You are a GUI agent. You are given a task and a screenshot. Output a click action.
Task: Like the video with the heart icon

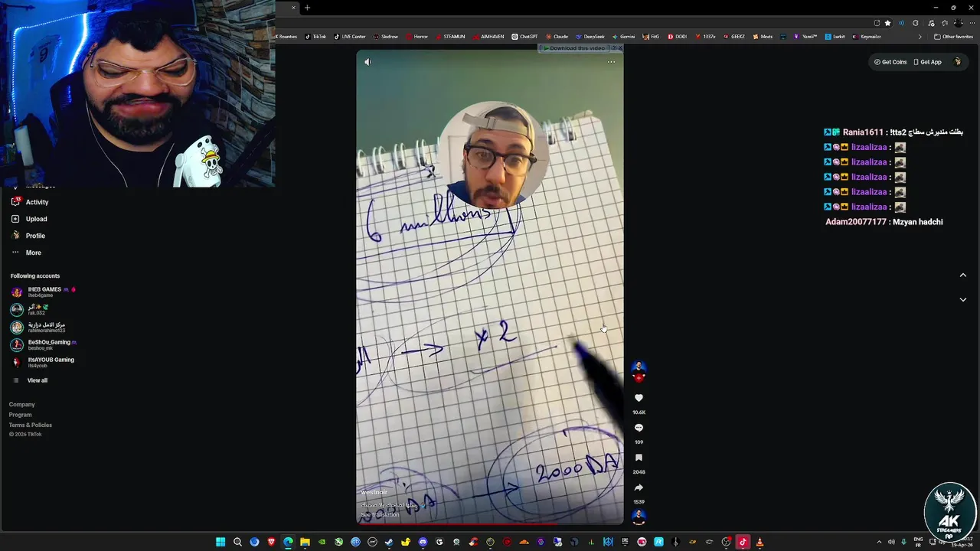click(639, 398)
